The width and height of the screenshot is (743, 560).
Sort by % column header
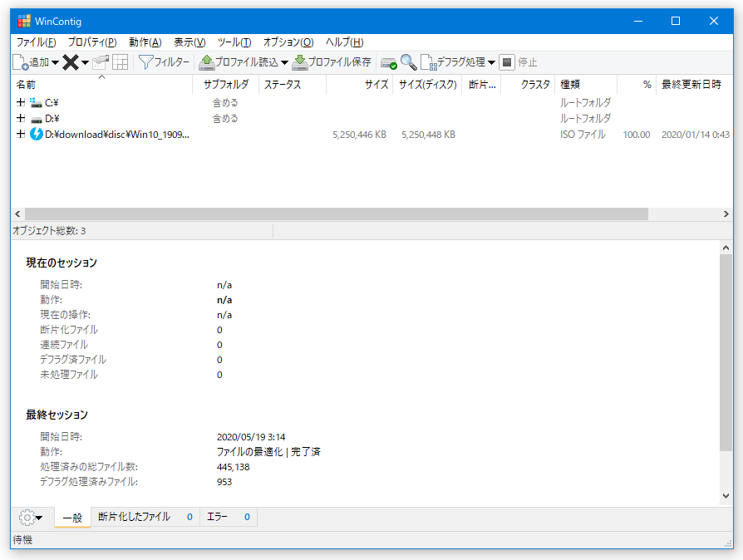point(637,84)
